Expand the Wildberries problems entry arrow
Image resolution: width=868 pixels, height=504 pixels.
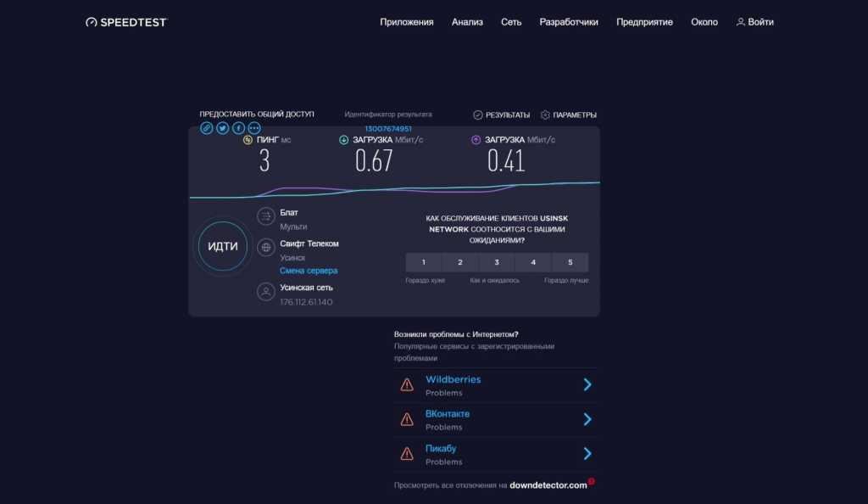pos(587,385)
